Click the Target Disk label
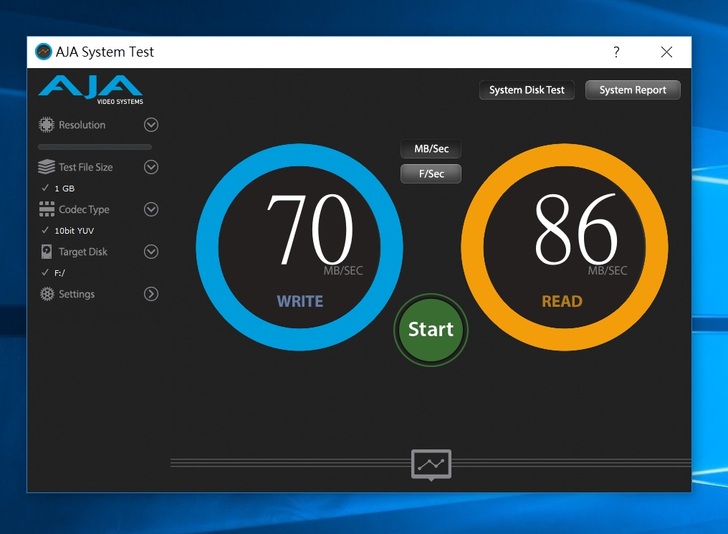Image resolution: width=728 pixels, height=534 pixels. coord(83,252)
